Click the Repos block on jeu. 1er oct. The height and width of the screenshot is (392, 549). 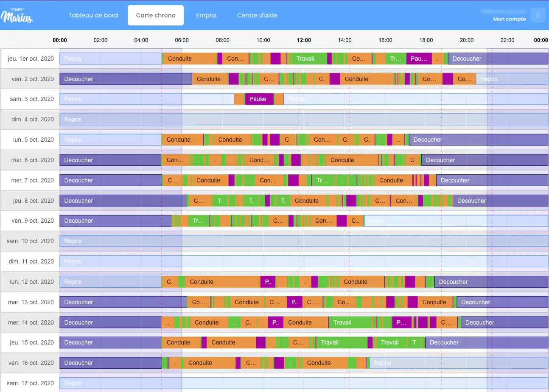point(111,59)
